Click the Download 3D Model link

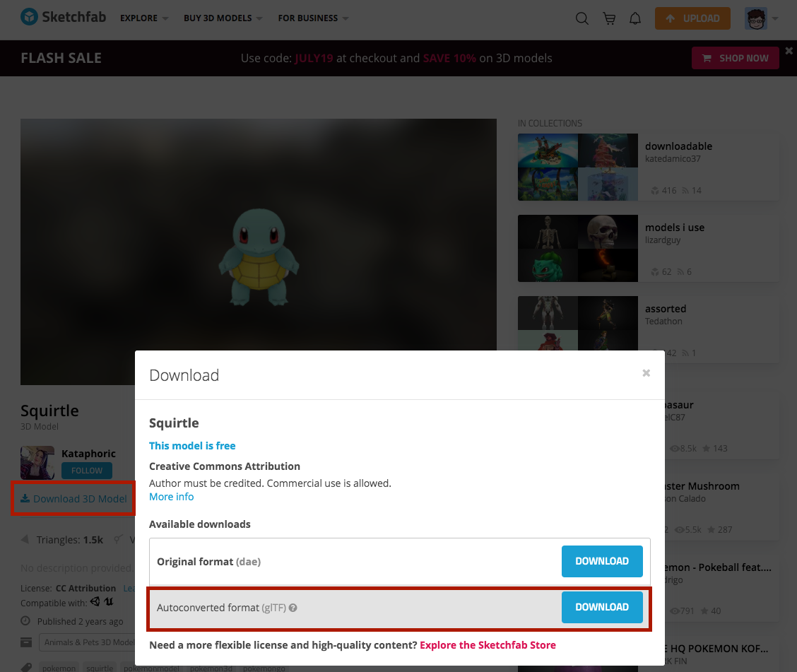point(73,499)
